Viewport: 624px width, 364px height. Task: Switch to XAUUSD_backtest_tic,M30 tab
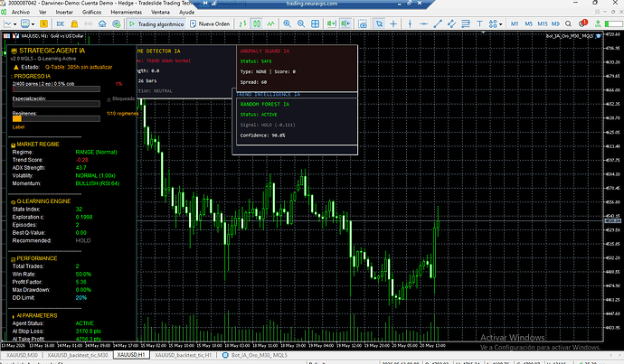[x=78, y=355]
